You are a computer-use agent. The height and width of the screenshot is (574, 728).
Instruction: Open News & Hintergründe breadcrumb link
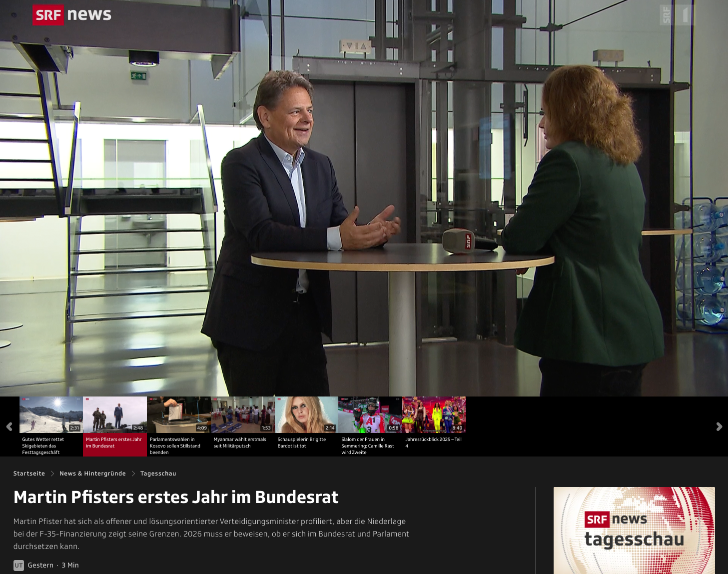92,473
